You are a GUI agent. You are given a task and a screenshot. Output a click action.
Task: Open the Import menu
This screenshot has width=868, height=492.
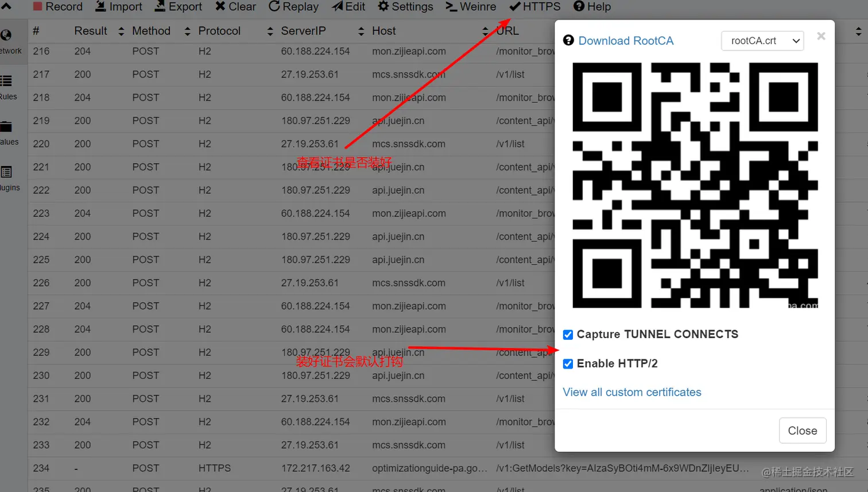118,7
